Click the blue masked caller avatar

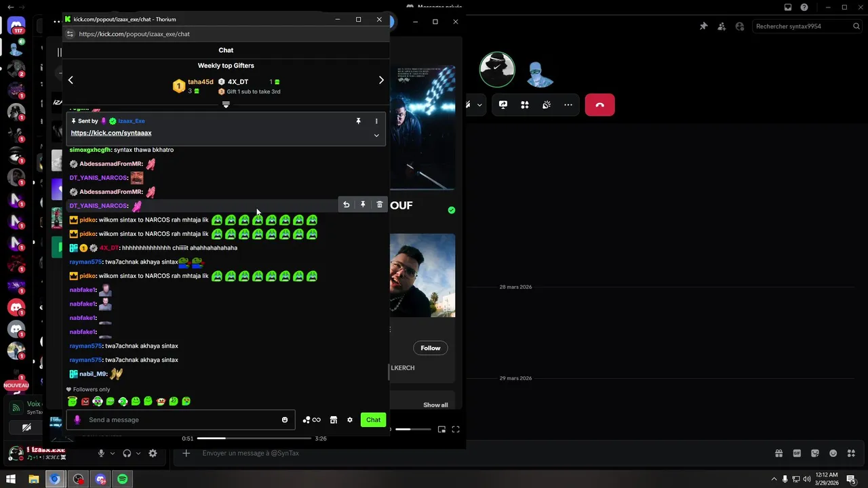coord(540,74)
